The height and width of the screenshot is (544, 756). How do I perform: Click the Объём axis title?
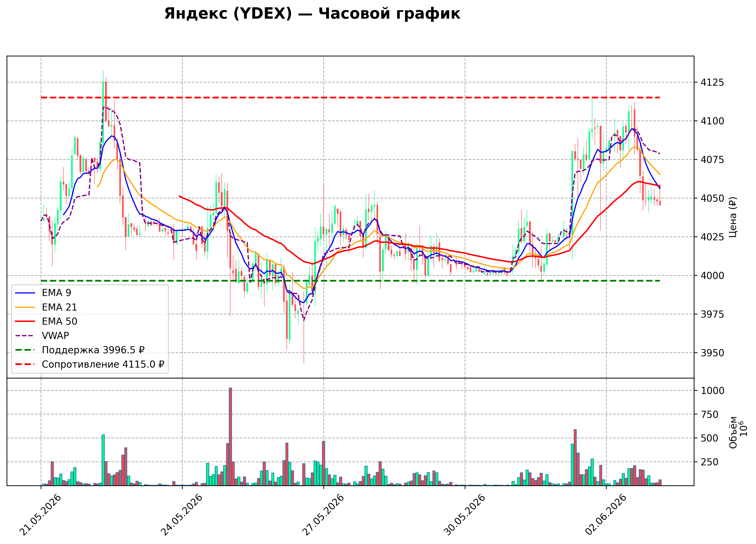point(733,433)
